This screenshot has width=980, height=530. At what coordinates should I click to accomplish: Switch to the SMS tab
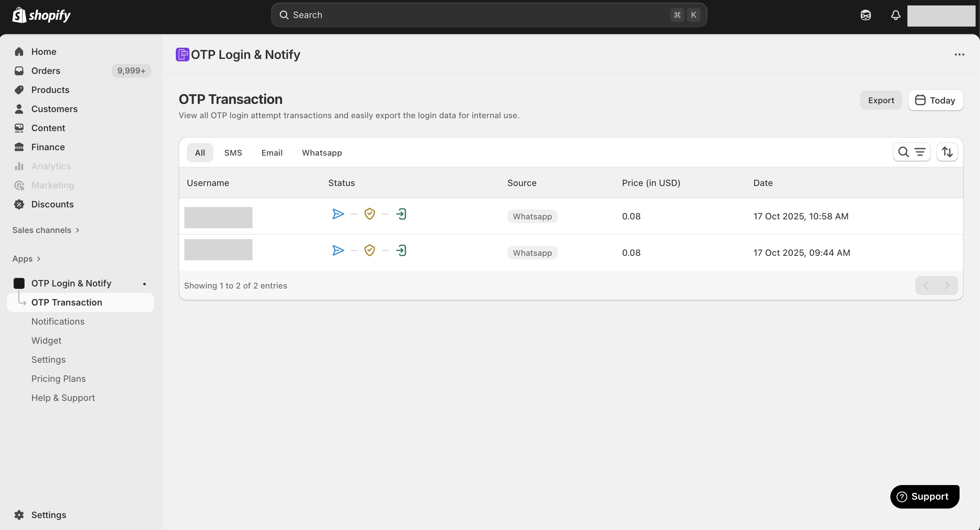coord(233,153)
